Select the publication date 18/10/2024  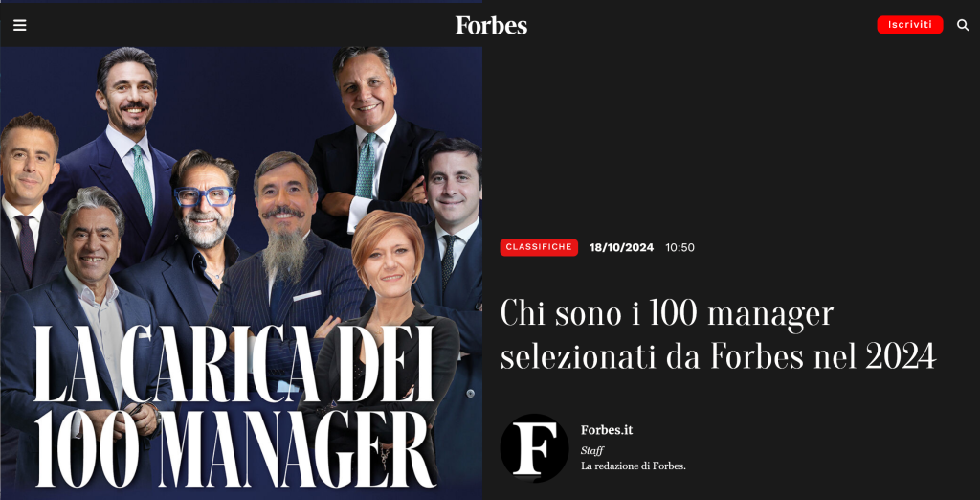(x=621, y=247)
